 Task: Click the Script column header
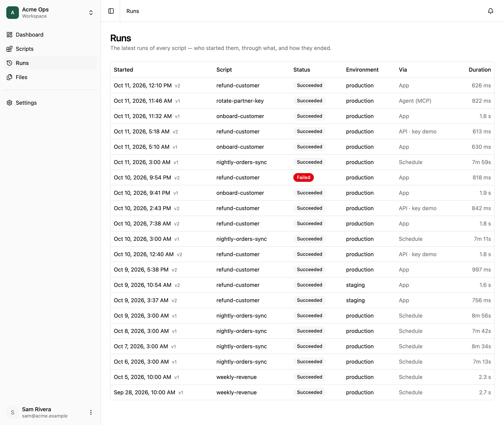point(224,70)
